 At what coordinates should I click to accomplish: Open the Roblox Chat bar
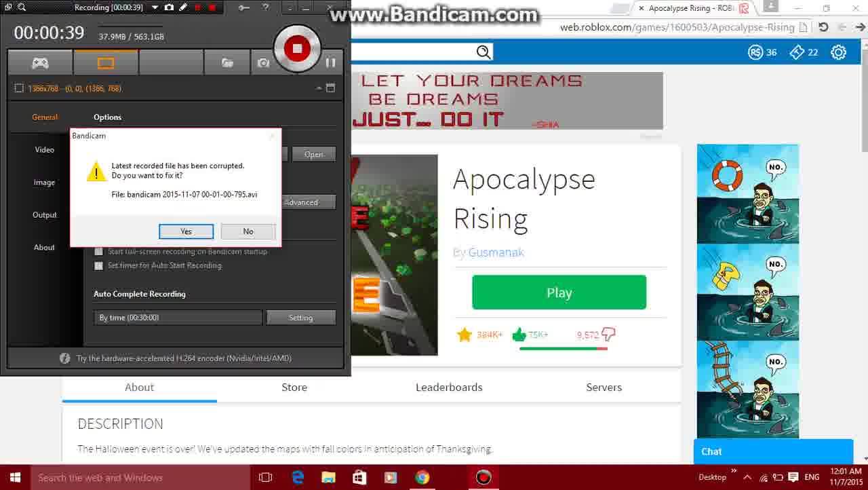coord(773,451)
